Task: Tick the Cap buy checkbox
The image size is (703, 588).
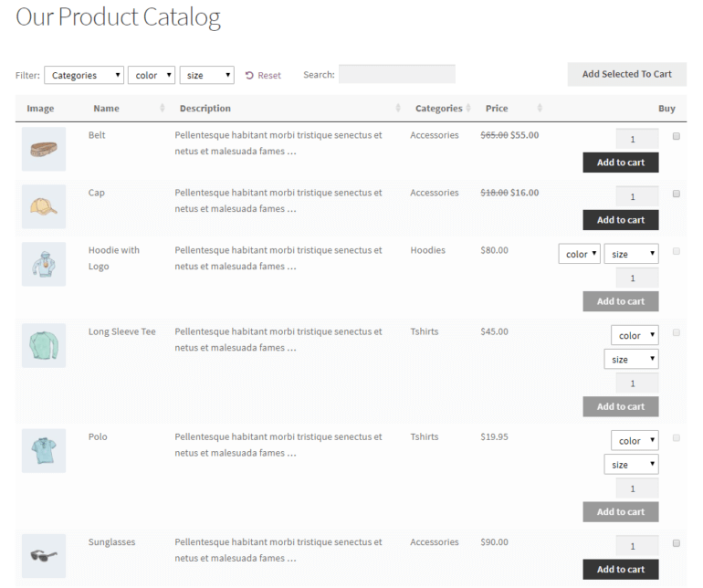Action: coord(677,194)
